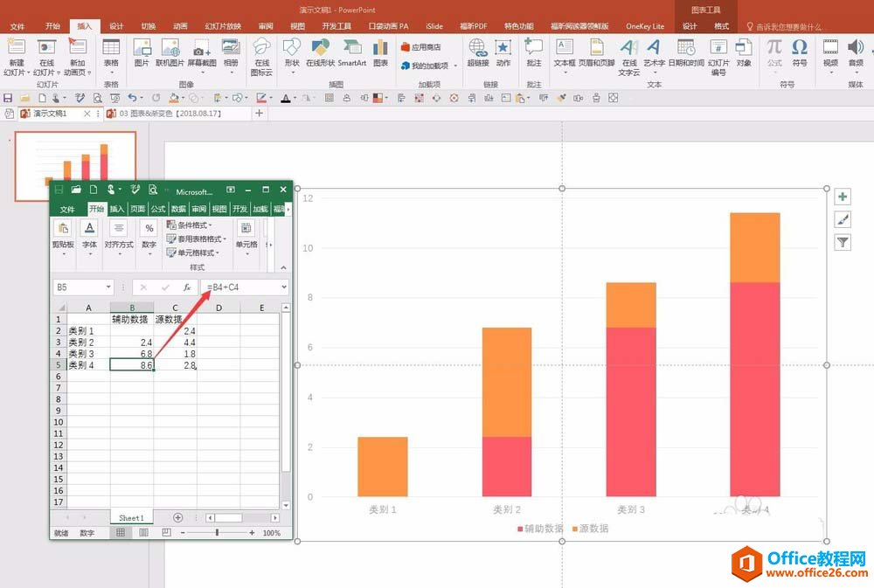Click the 页眉和页脚 header and footer icon
The image size is (874, 588).
coord(596,48)
